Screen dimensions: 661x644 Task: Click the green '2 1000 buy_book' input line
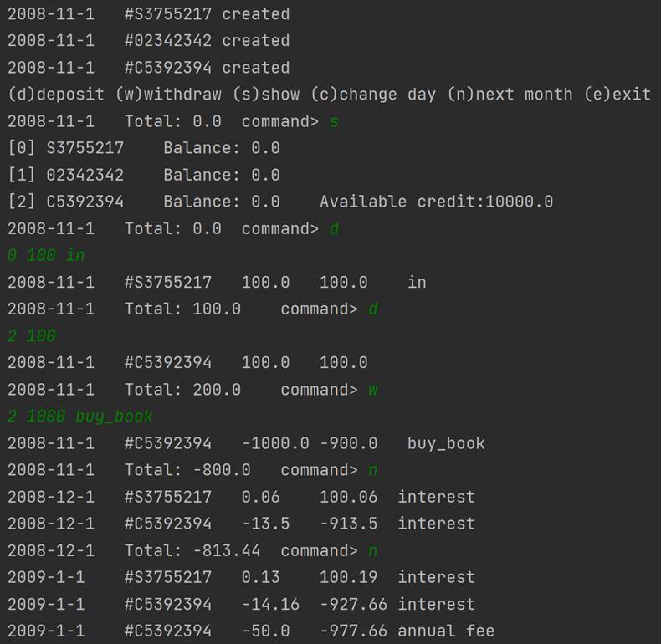pos(80,417)
